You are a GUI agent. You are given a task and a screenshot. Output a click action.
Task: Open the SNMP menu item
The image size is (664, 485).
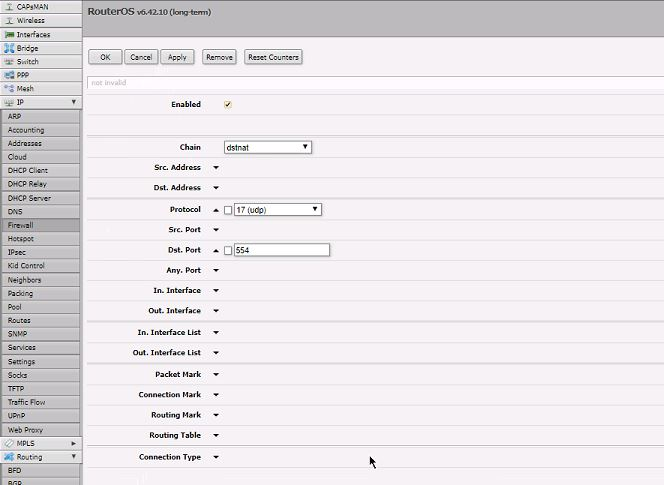click(41, 334)
